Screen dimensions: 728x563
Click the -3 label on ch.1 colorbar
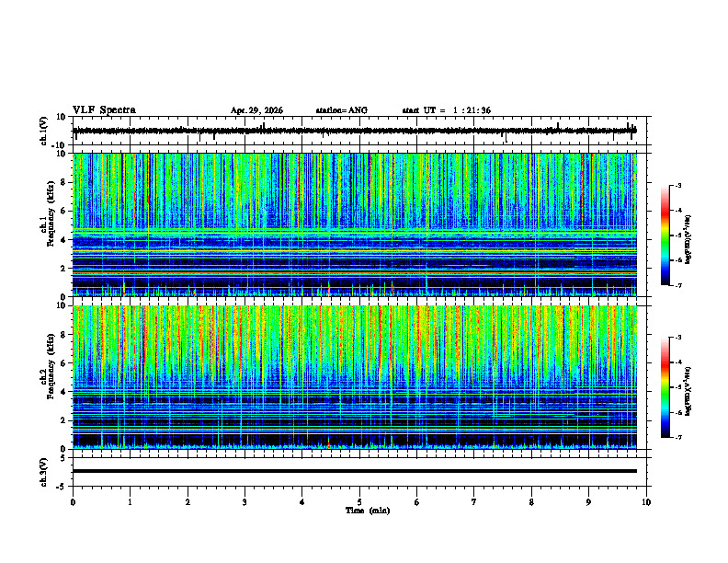coord(678,185)
